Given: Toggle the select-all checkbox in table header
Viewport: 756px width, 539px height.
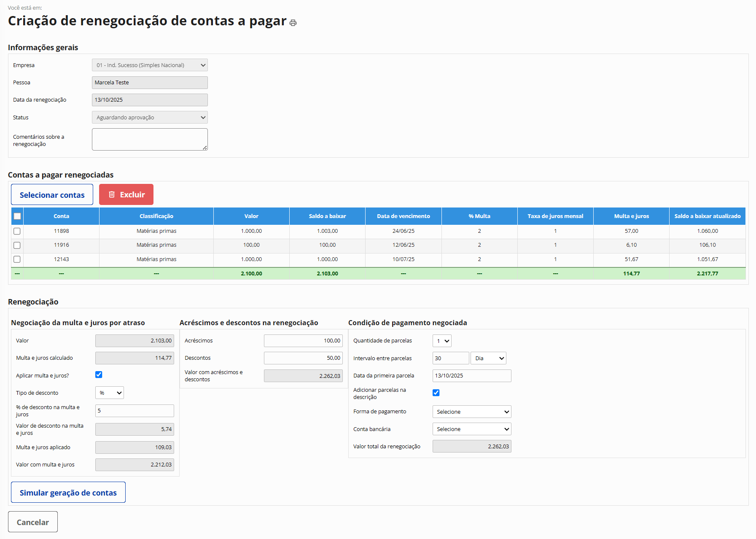Looking at the screenshot, I should 17,216.
